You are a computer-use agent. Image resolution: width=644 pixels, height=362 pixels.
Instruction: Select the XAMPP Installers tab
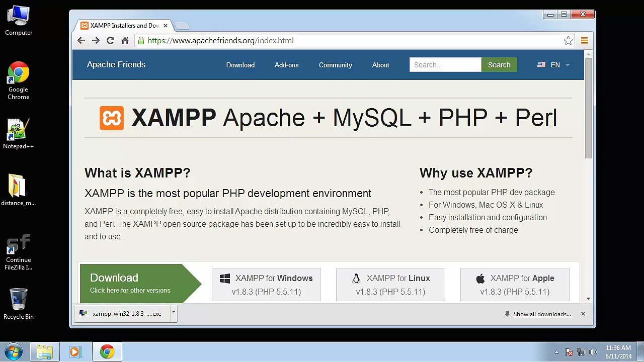click(x=124, y=26)
